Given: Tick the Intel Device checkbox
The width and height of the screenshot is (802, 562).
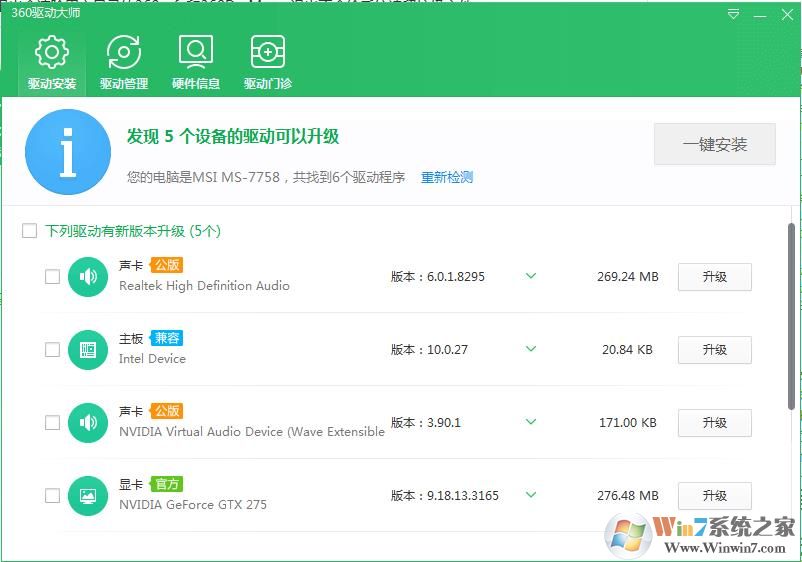Looking at the screenshot, I should [52, 350].
